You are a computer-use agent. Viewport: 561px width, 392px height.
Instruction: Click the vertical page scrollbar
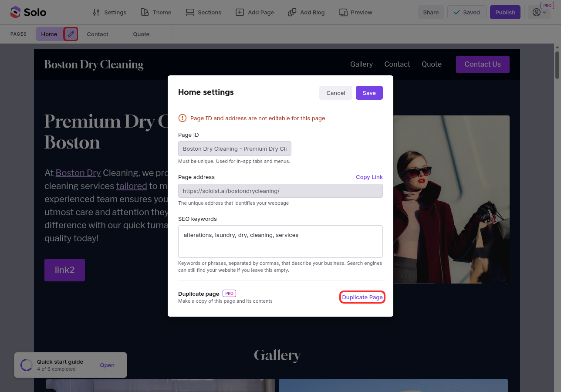(557, 65)
